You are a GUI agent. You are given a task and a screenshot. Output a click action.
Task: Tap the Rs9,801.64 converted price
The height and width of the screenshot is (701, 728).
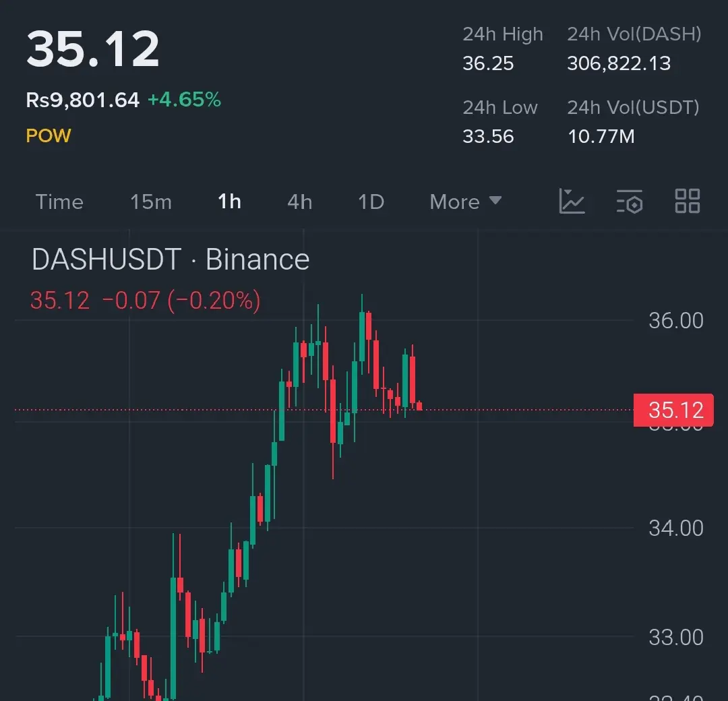click(x=83, y=100)
